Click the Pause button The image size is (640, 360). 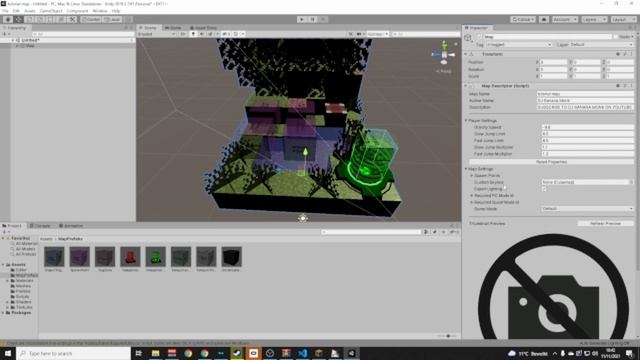(x=312, y=19)
